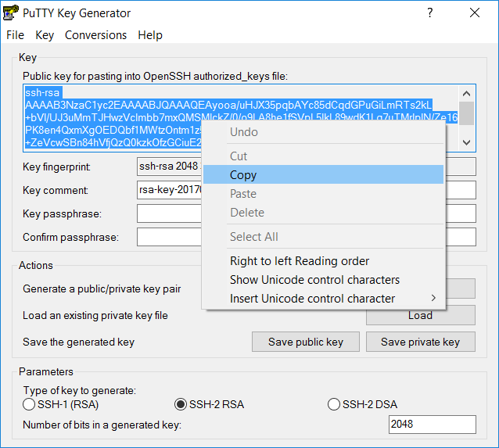The height and width of the screenshot is (448, 499).
Task: Click the public key scrollbar thumb
Action: tap(466, 113)
